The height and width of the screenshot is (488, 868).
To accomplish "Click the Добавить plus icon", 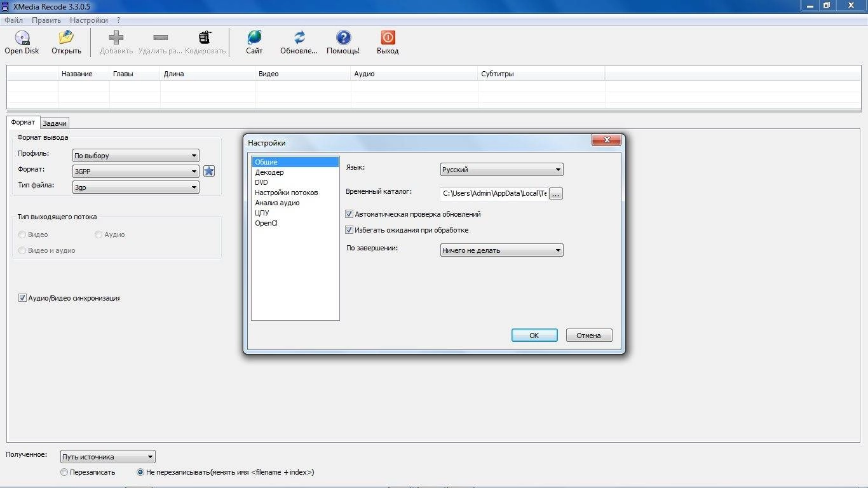I will click(x=116, y=38).
